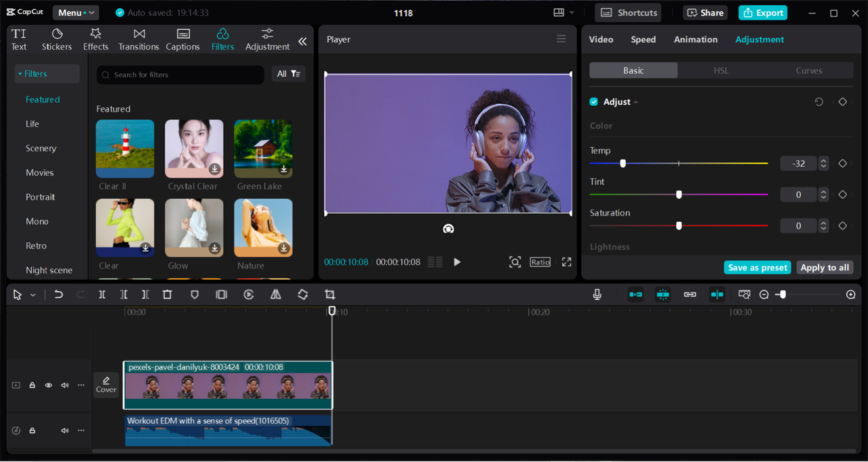Open the Effects panel

(x=96, y=40)
